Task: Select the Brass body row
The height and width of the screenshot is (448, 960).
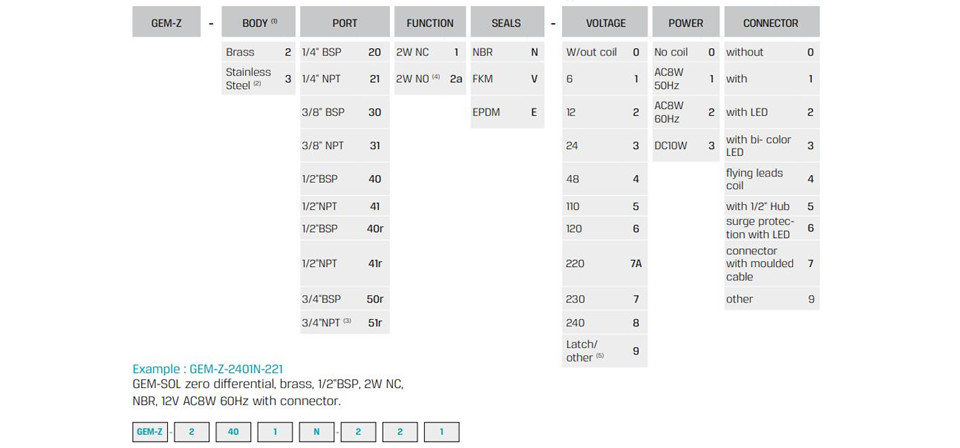Action: (259, 52)
